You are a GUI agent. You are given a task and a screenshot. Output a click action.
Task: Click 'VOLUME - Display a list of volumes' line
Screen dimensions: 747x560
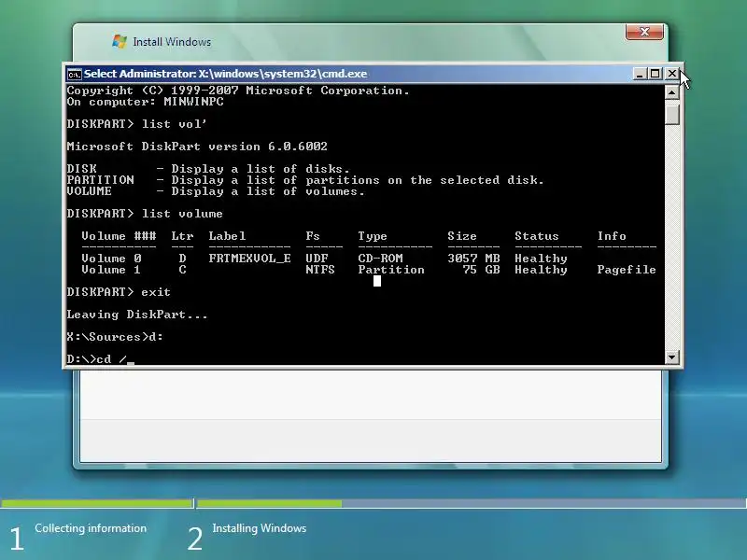216,191
